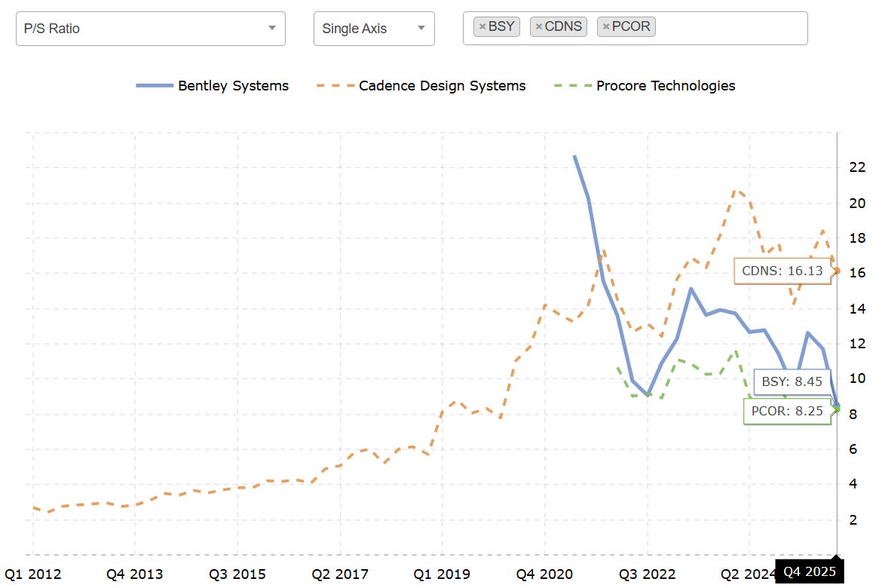Click the Q4 2013 axis label
Screen dimensions: 882x588
134,574
